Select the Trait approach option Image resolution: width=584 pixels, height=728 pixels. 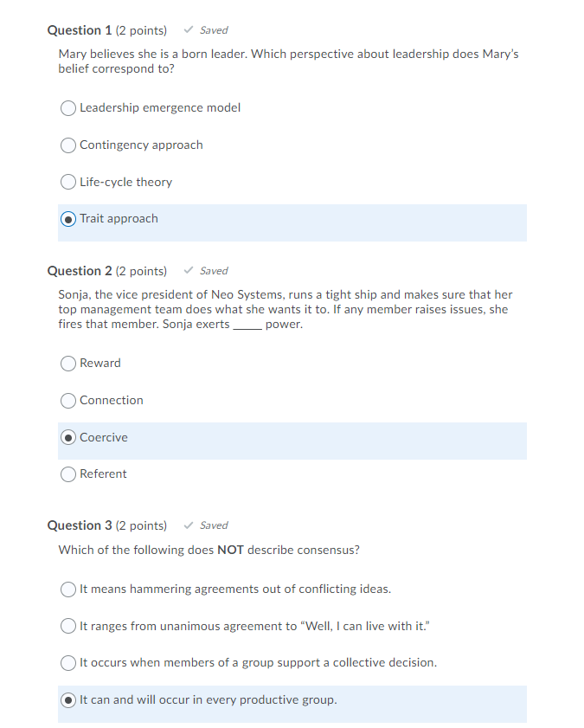click(68, 219)
